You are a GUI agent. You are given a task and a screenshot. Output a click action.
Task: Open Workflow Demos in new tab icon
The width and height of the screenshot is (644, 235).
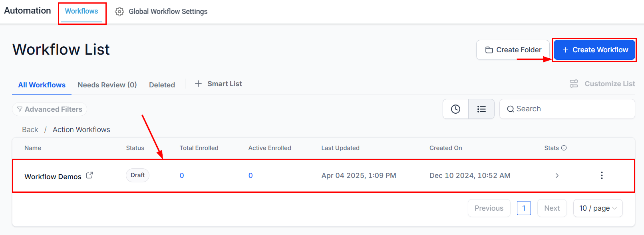(89, 175)
